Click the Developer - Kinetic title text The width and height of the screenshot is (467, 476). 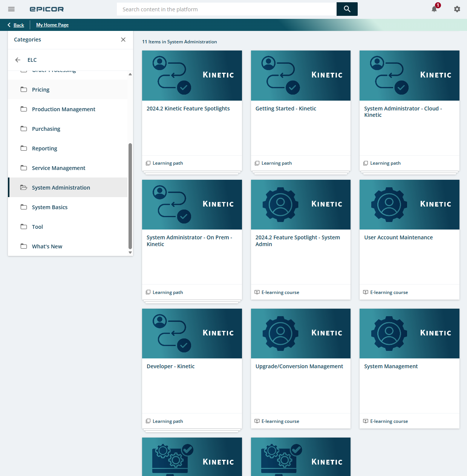click(170, 366)
